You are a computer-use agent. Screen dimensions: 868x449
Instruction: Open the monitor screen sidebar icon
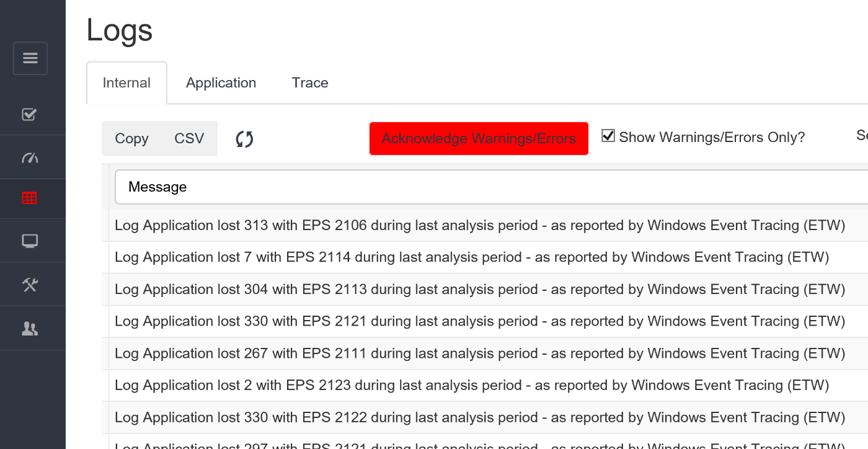(30, 241)
